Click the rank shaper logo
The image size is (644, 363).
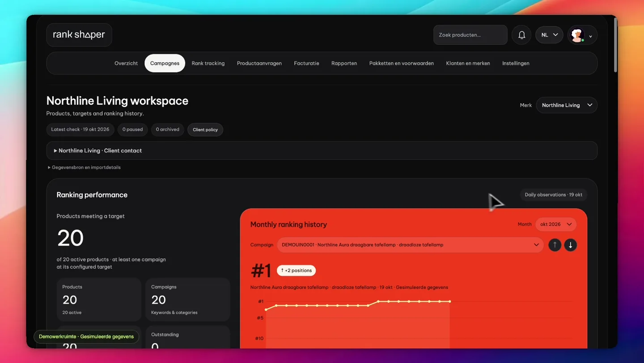pos(79,35)
